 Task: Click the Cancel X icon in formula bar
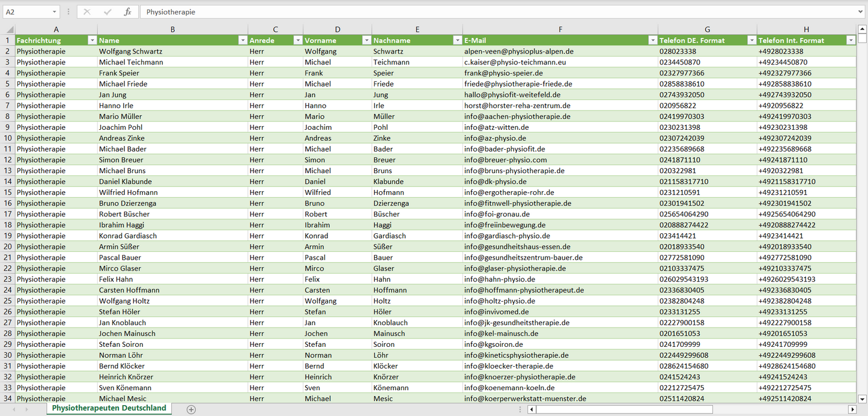[87, 12]
